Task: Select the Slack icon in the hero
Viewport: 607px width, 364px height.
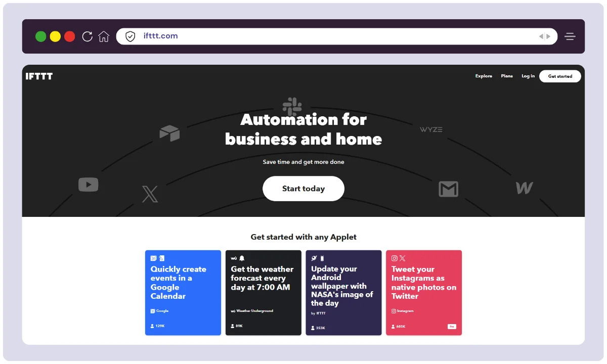Action: coord(292,107)
